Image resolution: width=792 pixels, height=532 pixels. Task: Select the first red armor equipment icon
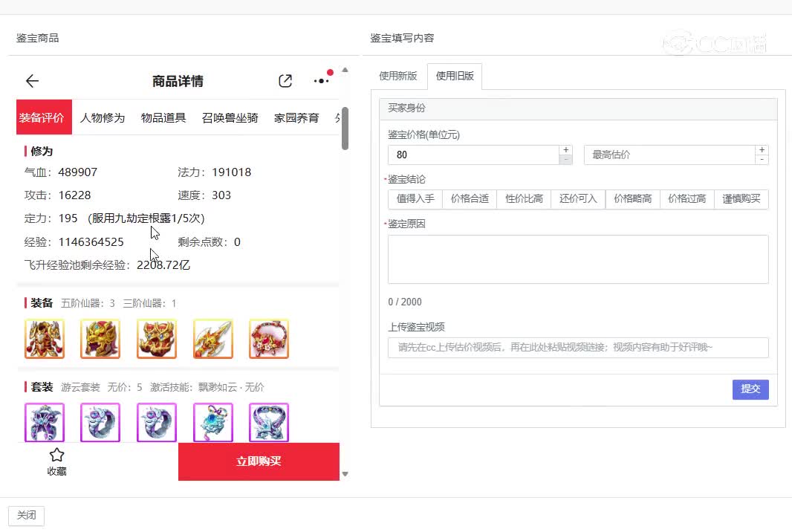[45, 339]
